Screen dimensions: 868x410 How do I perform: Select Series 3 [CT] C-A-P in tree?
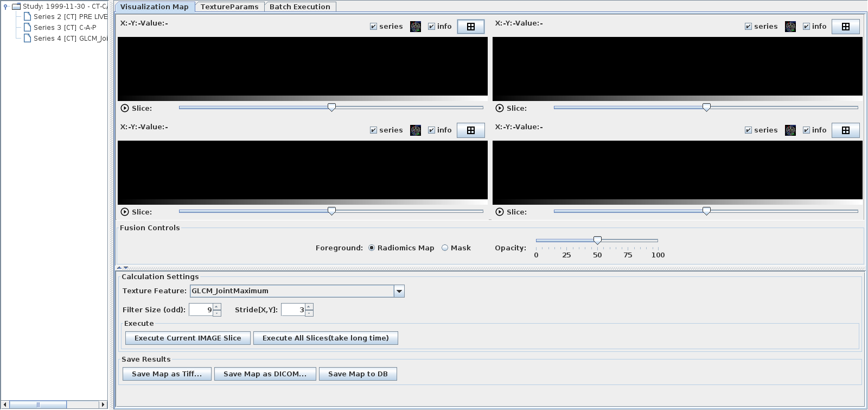[x=65, y=28]
